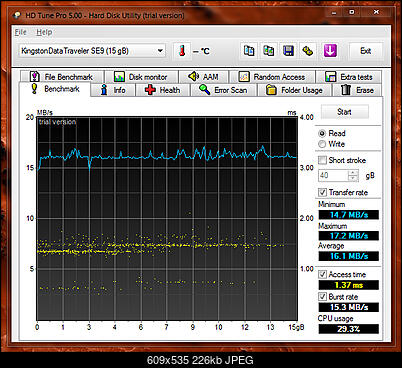The image size is (402, 368).
Task: Select the Read radio button
Action: pos(322,134)
